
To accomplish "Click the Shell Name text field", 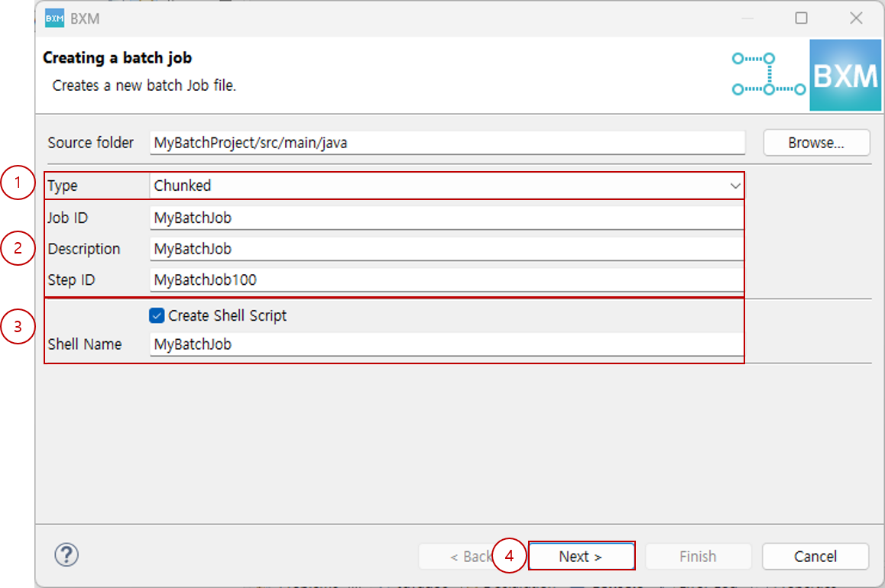I will tap(447, 344).
